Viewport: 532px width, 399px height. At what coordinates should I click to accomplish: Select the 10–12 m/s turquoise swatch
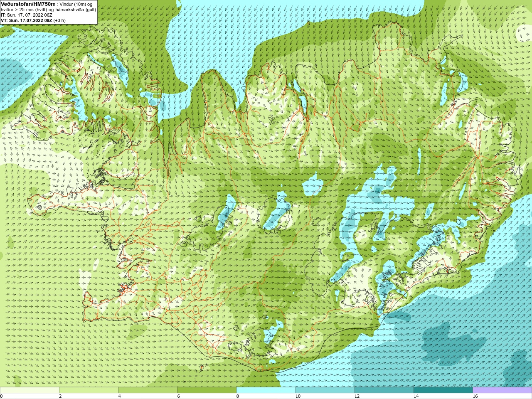coord(325,390)
